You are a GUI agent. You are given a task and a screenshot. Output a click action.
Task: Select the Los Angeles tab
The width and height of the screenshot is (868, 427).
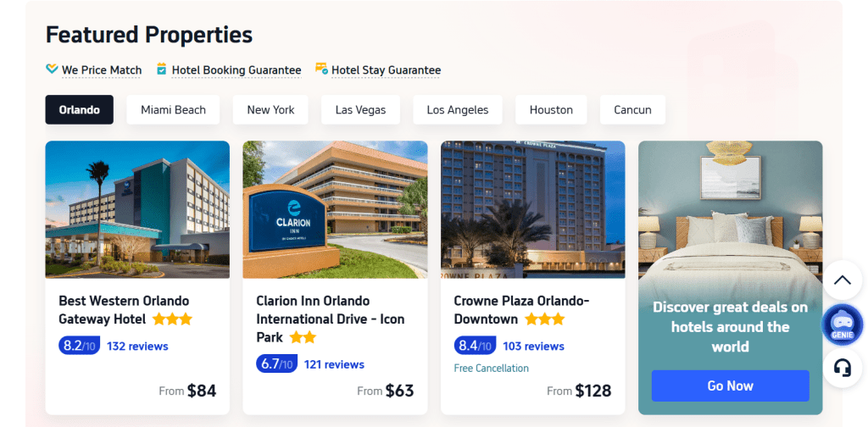click(x=458, y=110)
